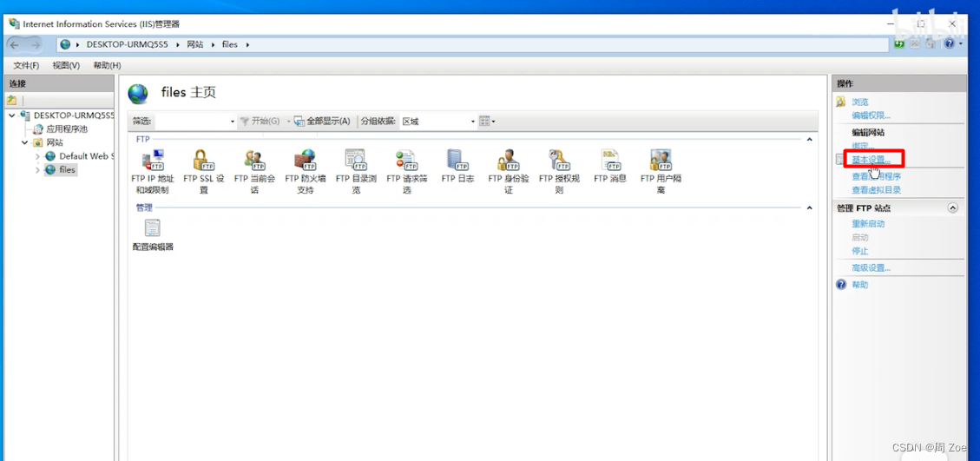
Task: Click 浏览 action link
Action: (x=860, y=102)
